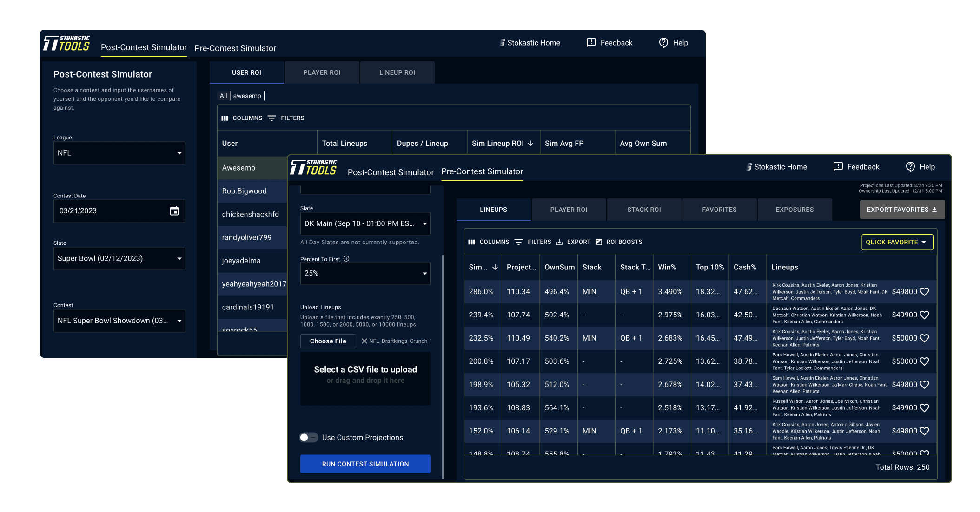The width and height of the screenshot is (980, 512).
Task: Click the Export Favorites button
Action: pyautogui.click(x=902, y=210)
